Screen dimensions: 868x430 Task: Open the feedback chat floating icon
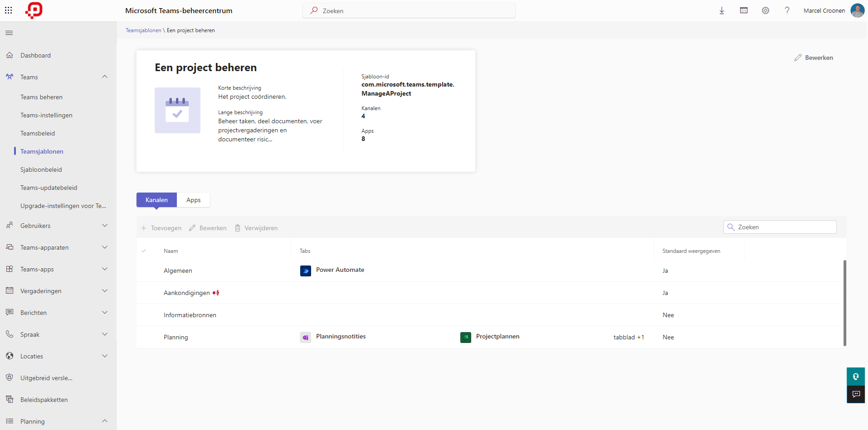coord(856,394)
